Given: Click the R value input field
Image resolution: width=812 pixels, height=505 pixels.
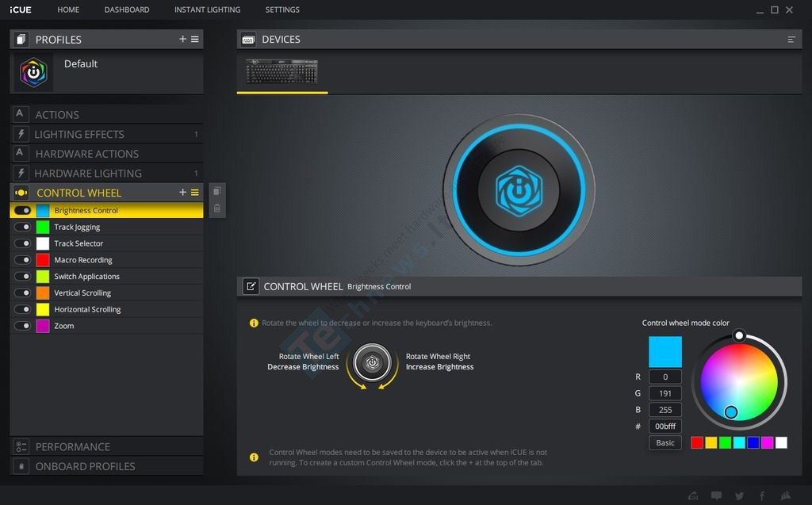Looking at the screenshot, I should tap(665, 377).
